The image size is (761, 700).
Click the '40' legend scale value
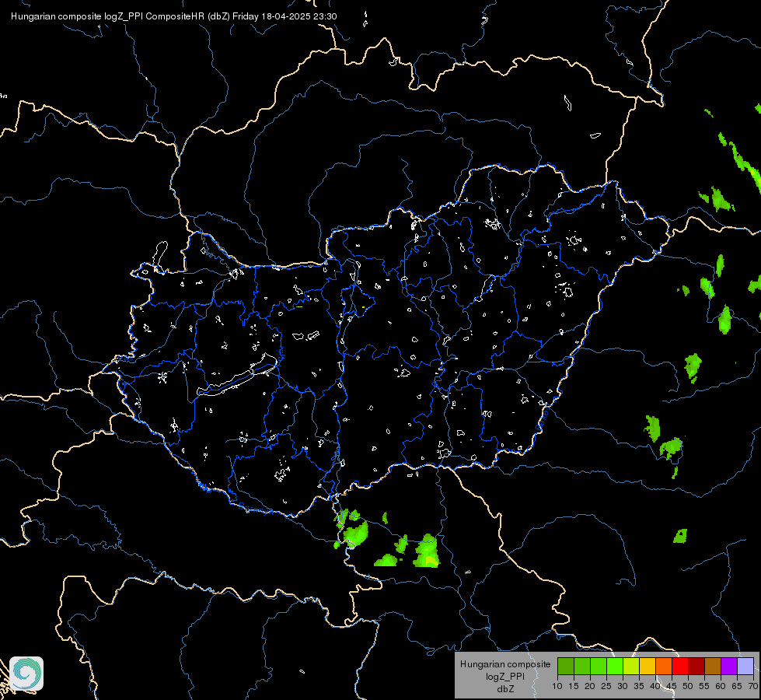click(655, 687)
